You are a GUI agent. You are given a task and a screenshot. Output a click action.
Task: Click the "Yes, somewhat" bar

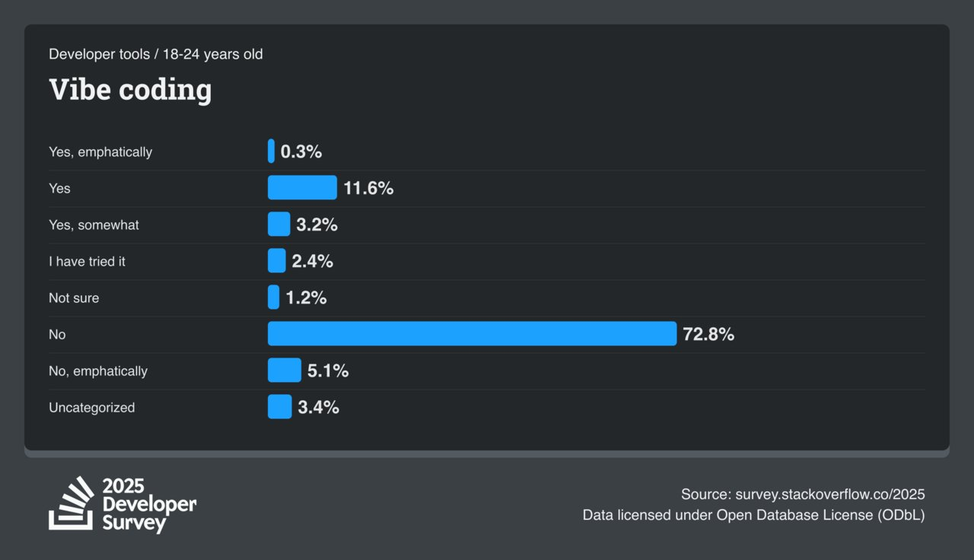(279, 224)
